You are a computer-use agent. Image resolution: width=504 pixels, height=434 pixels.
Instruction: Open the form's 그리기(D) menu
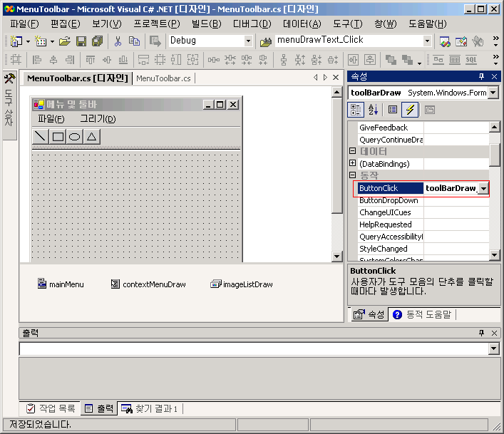98,119
